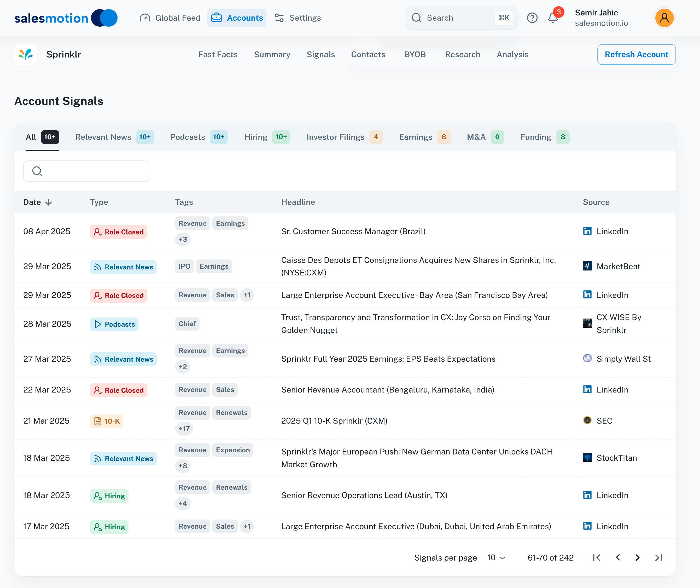The image size is (700, 588).
Task: Click the CX-WISE By Sprinklr source thumbnail
Action: tap(587, 323)
